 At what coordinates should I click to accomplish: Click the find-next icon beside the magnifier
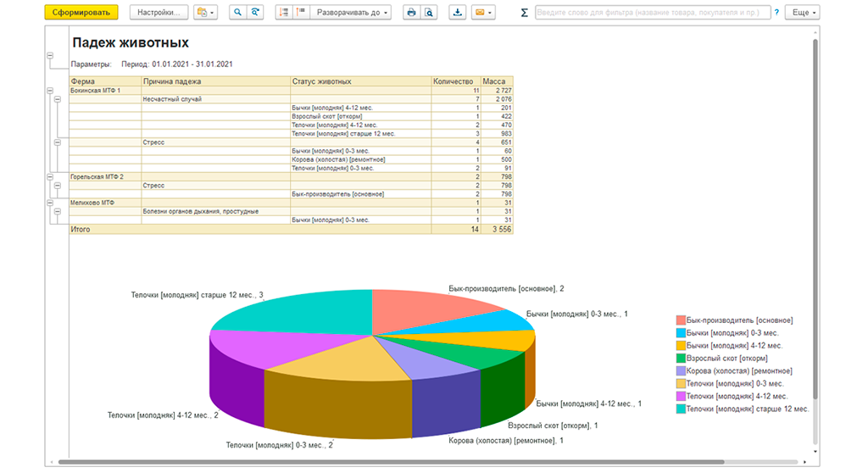click(255, 12)
